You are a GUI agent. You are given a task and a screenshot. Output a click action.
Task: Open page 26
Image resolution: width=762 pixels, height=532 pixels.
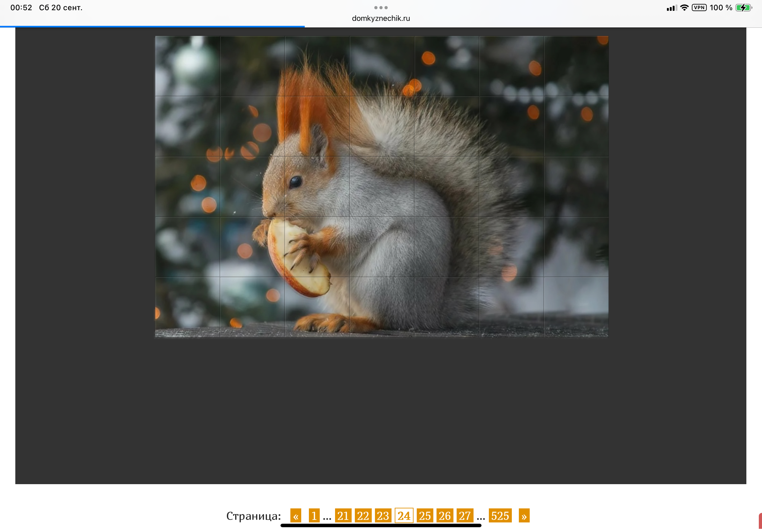444,516
